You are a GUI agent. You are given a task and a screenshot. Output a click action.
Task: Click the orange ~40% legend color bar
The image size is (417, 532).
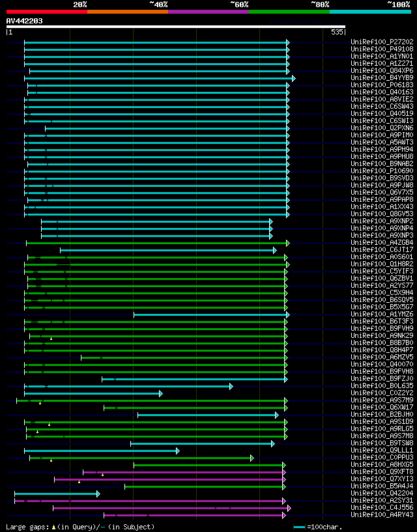click(x=128, y=12)
